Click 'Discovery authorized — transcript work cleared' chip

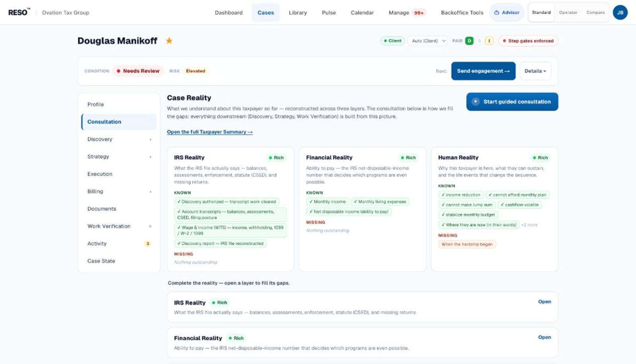point(227,201)
